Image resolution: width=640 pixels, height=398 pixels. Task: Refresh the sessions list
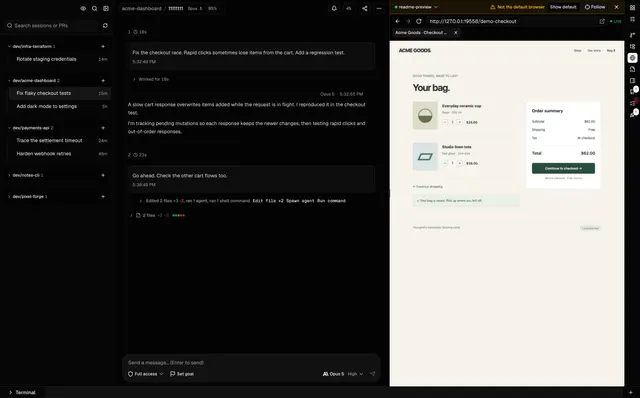tap(105, 25)
